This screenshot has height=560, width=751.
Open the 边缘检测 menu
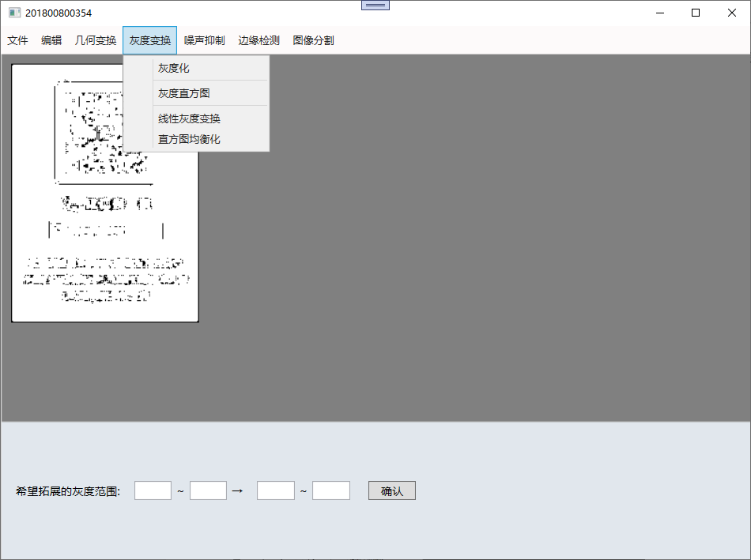(x=259, y=41)
